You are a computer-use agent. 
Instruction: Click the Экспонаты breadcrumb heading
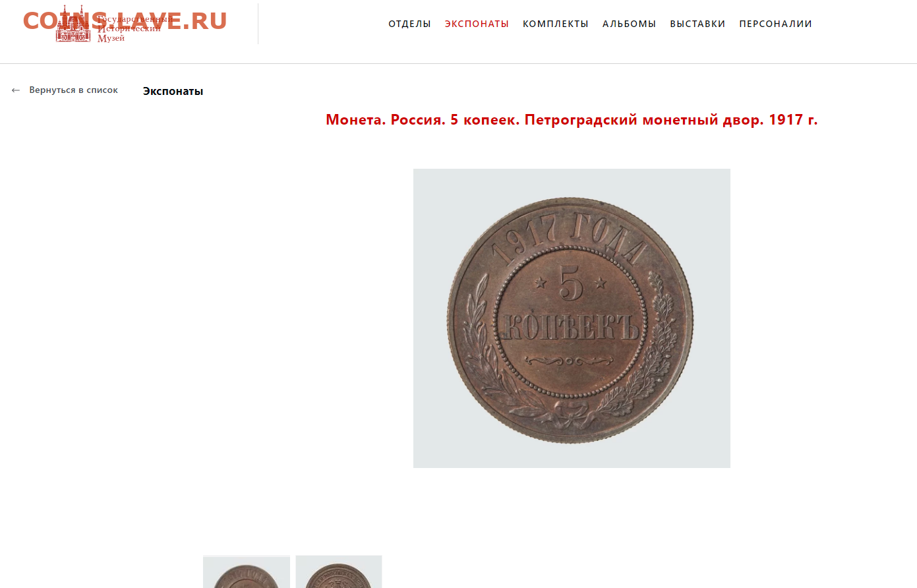click(173, 91)
